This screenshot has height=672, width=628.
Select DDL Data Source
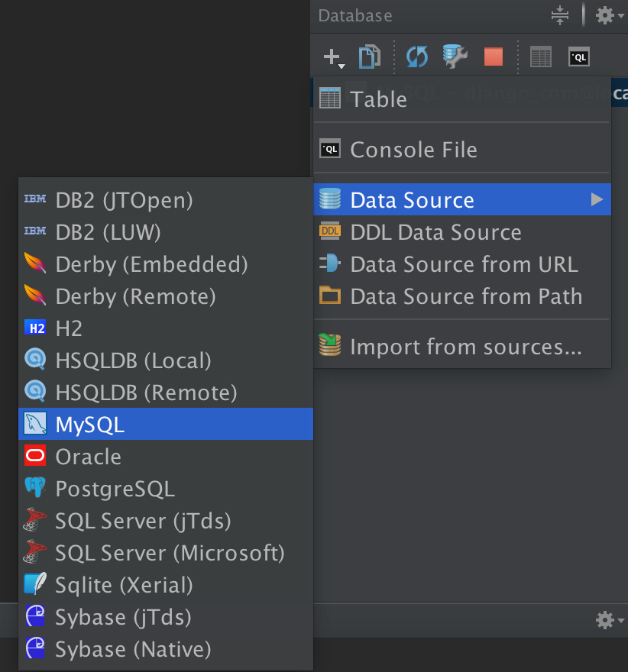(462, 232)
